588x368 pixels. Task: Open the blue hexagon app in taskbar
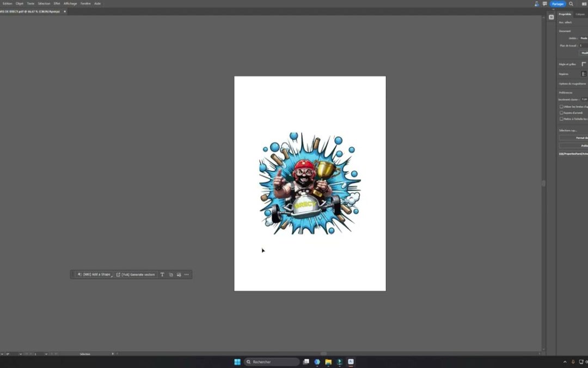(317, 362)
